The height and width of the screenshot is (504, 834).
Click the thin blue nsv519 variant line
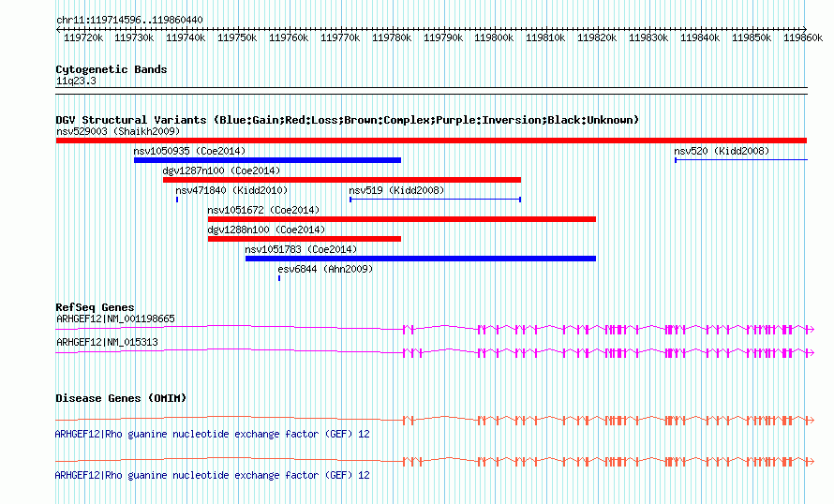435,200
